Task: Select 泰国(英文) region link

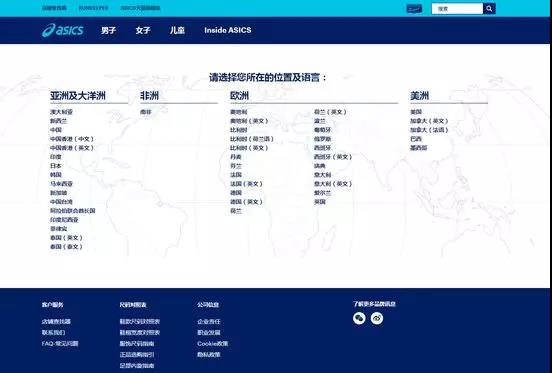Action: [x=66, y=238]
